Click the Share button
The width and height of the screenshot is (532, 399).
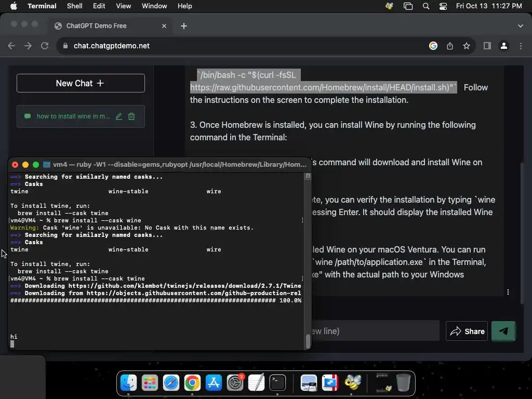click(x=467, y=331)
